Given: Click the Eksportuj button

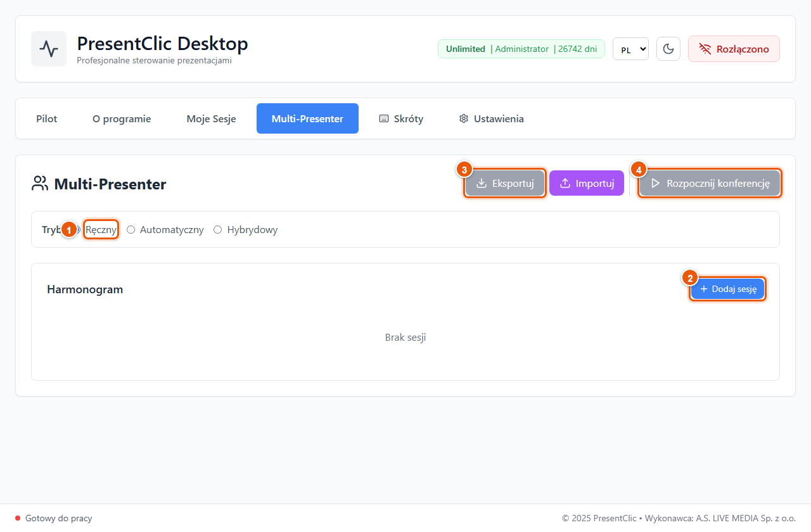Looking at the screenshot, I should tap(505, 184).
